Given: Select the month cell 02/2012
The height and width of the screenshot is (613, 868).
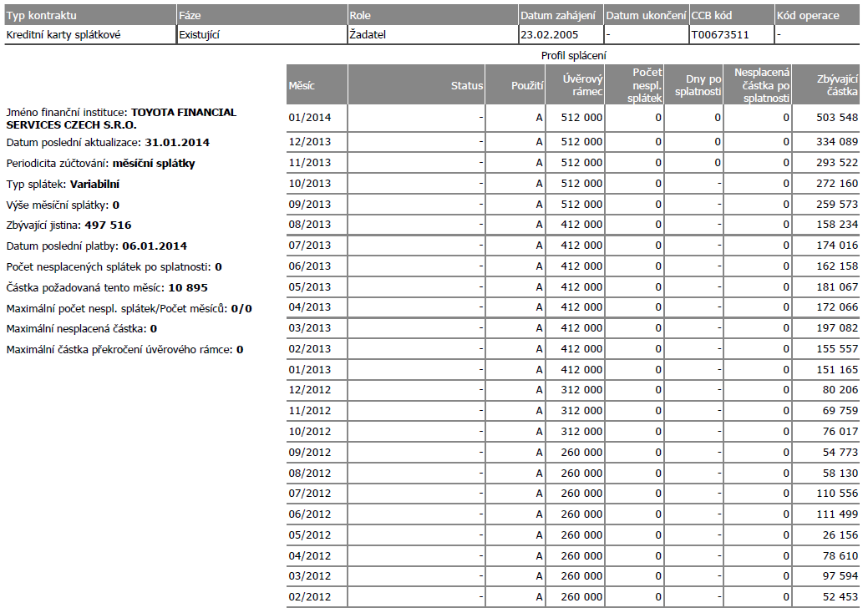Looking at the screenshot, I should click(317, 596).
